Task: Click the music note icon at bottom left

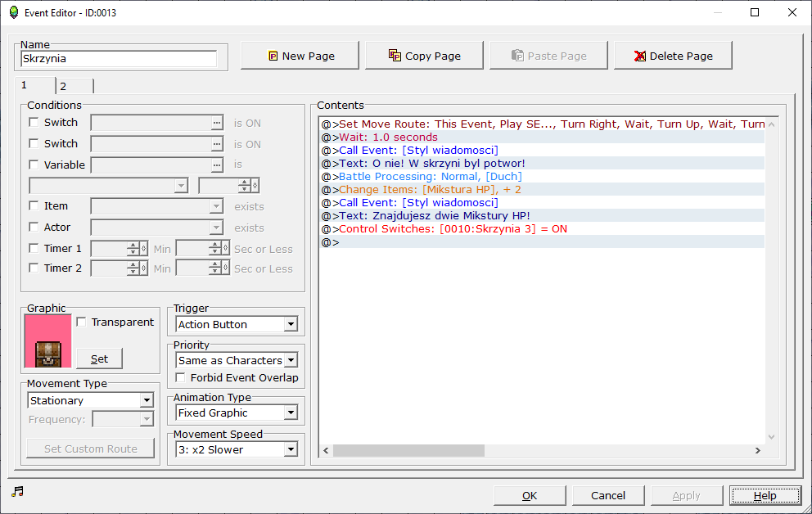Action: 18,491
